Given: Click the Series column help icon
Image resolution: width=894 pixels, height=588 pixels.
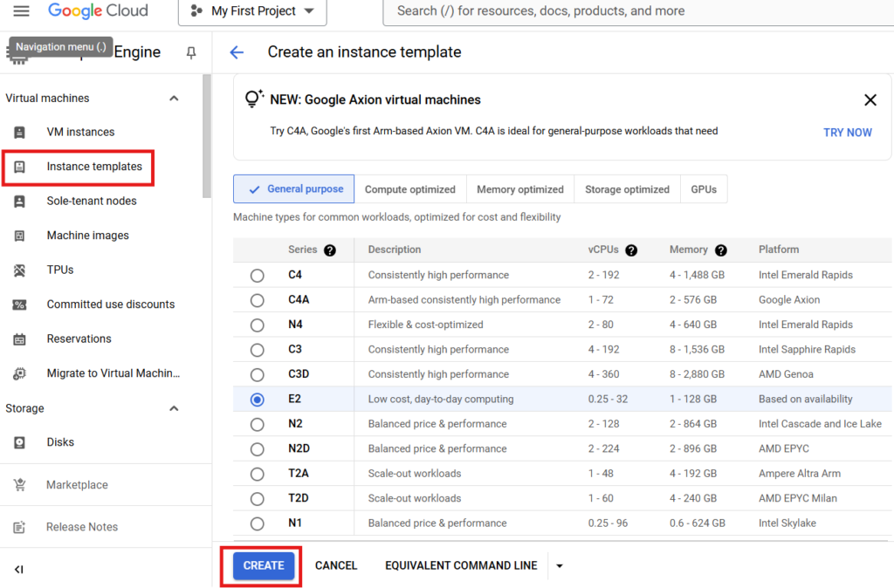Looking at the screenshot, I should [x=329, y=250].
